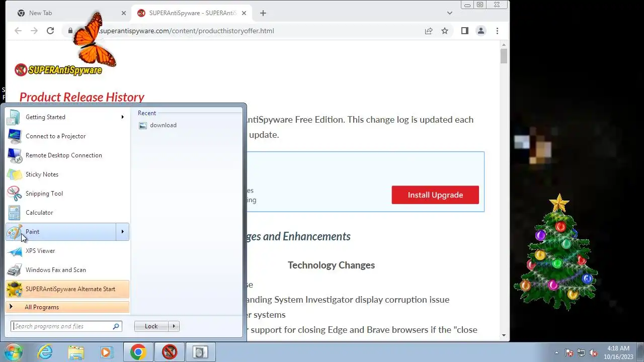Go back in Chrome
The image size is (644, 362).
coord(18,31)
